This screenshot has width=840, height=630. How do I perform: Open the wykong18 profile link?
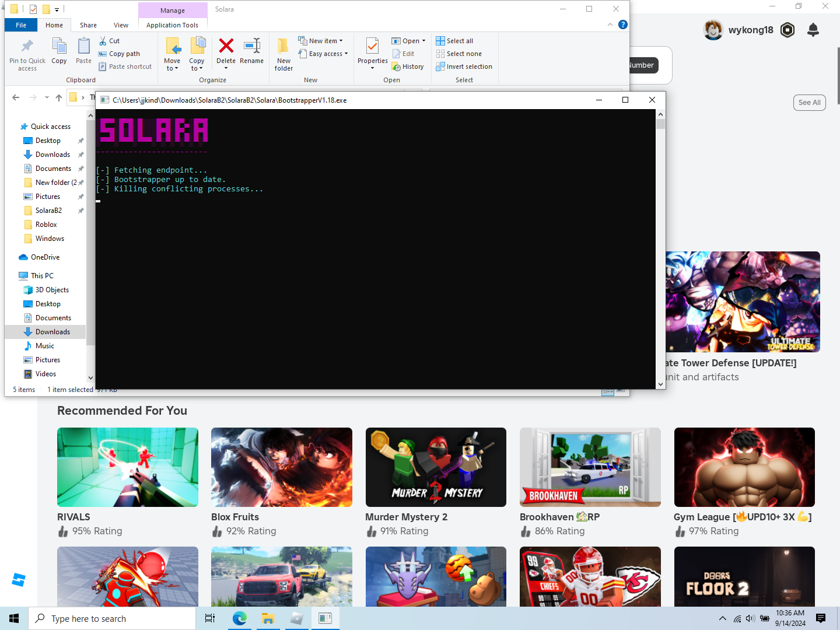pos(751,30)
